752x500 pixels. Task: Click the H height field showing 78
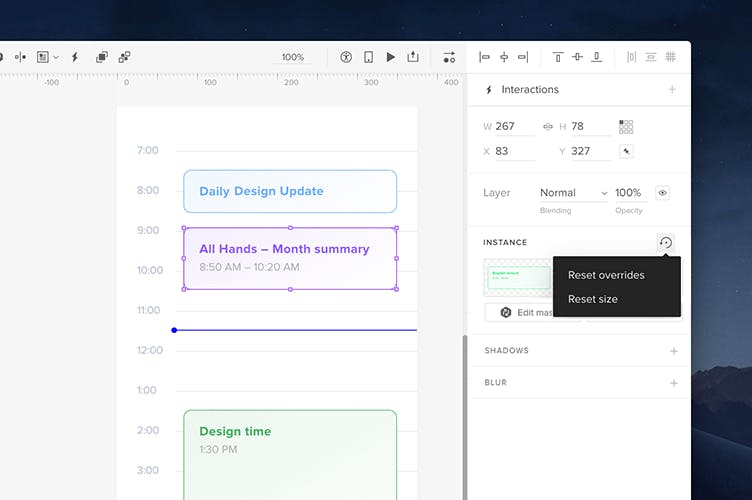click(x=591, y=127)
